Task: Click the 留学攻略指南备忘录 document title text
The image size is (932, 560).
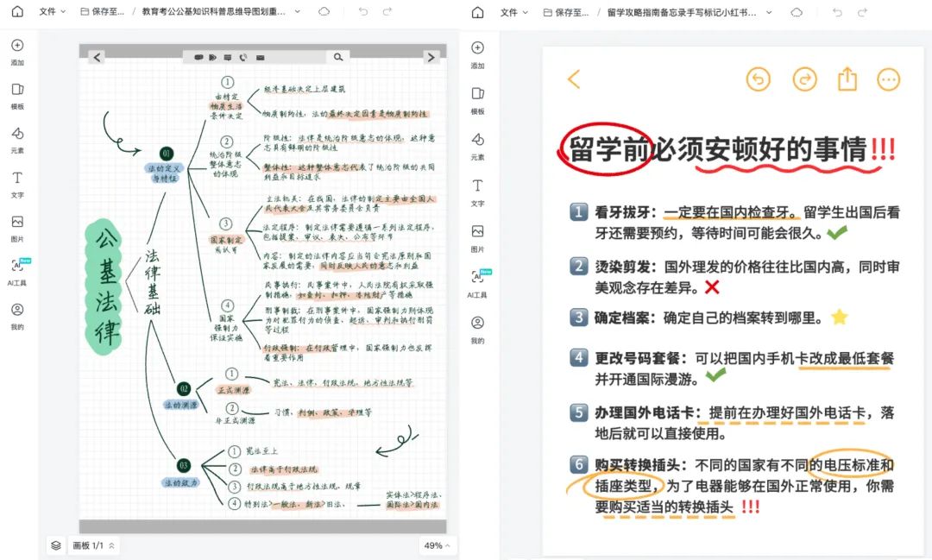Action: 681,12
